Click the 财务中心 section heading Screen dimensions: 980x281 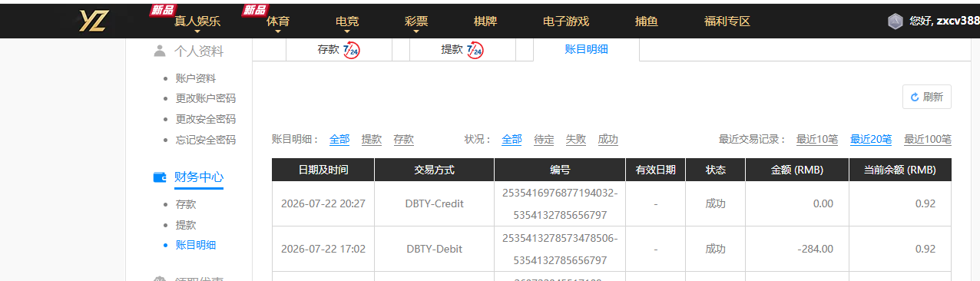tap(199, 177)
